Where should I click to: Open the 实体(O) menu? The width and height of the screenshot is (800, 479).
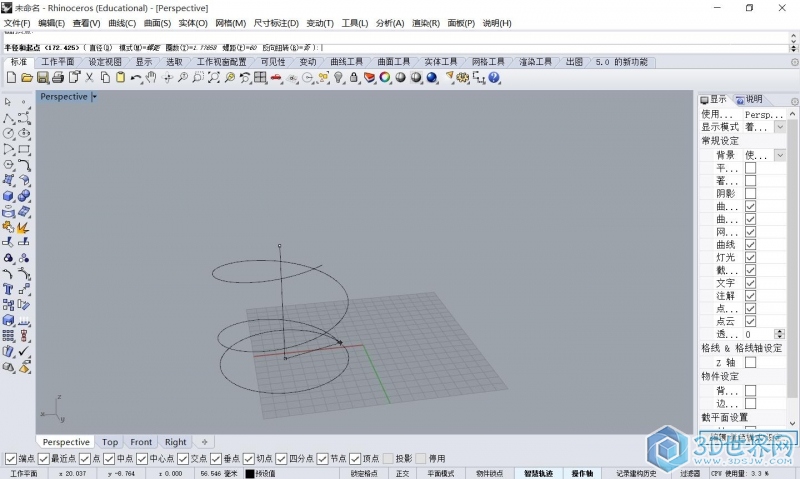pos(193,23)
